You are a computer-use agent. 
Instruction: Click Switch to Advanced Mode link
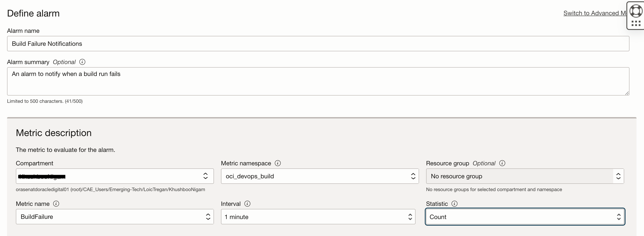click(x=594, y=13)
